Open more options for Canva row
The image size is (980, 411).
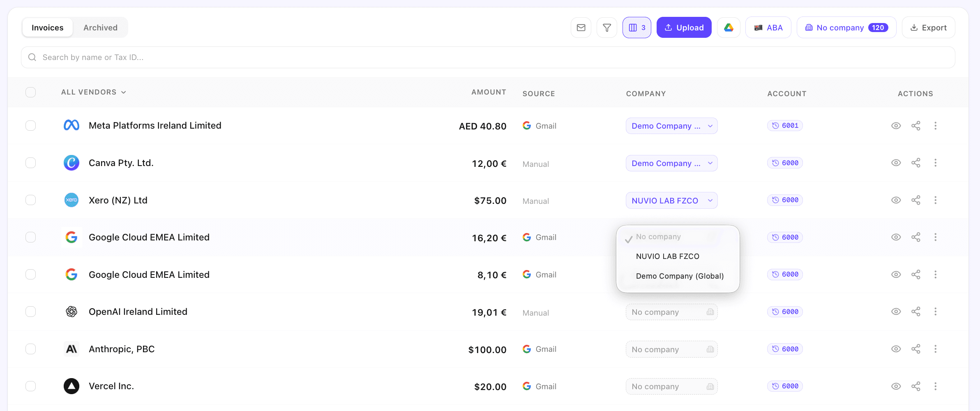[x=936, y=163]
